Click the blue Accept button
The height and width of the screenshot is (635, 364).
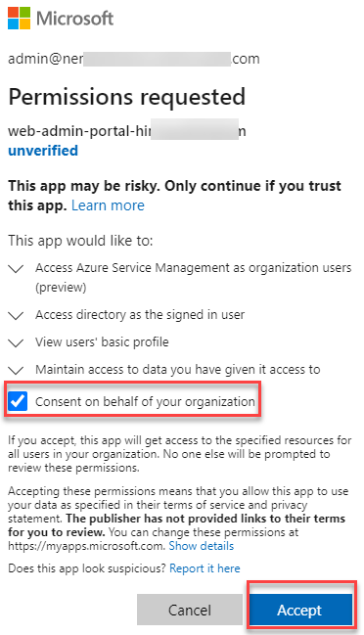click(300, 610)
